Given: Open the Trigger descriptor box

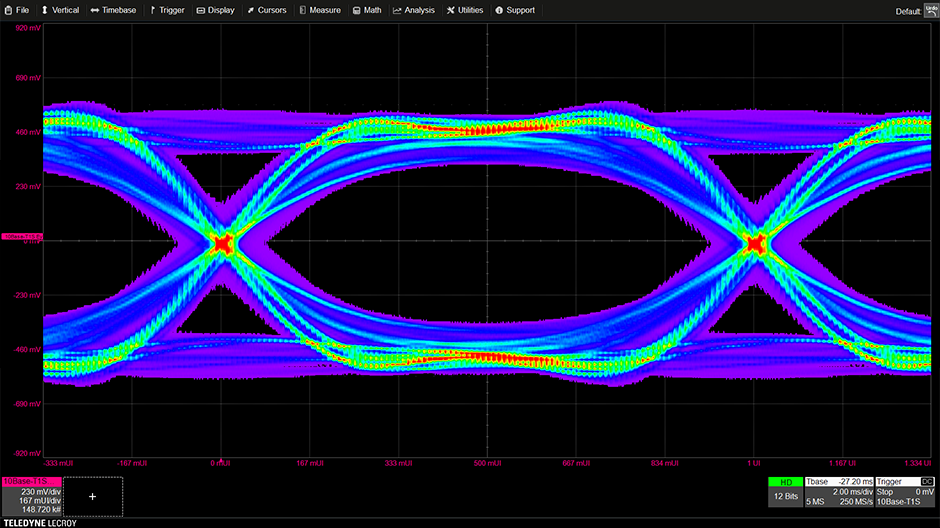Looking at the screenshot, I should click(x=904, y=492).
